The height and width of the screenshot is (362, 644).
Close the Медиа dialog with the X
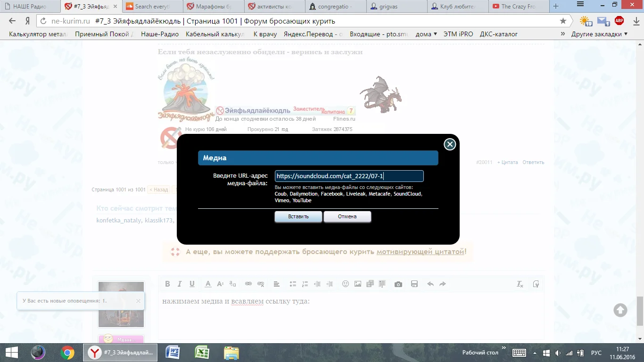(450, 144)
